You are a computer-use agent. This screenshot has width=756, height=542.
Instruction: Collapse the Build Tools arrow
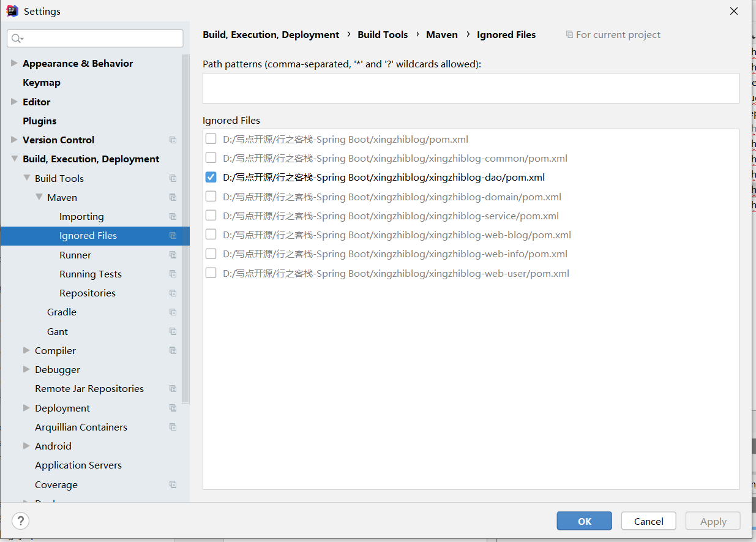coord(26,178)
